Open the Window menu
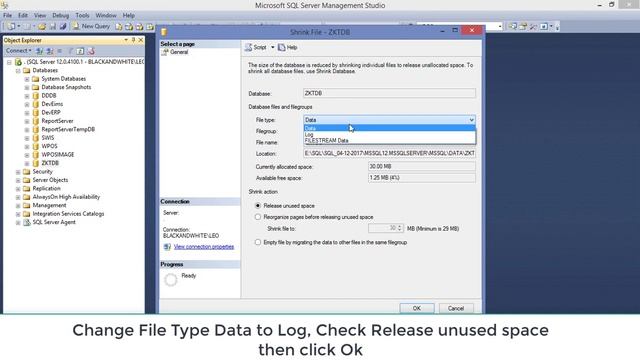The height and width of the screenshot is (360, 640). point(106,16)
